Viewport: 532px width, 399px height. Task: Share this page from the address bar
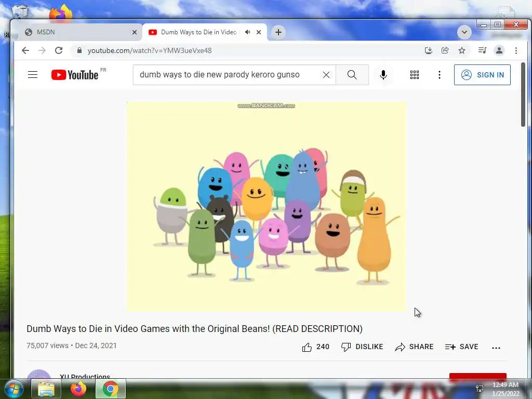pyautogui.click(x=445, y=50)
